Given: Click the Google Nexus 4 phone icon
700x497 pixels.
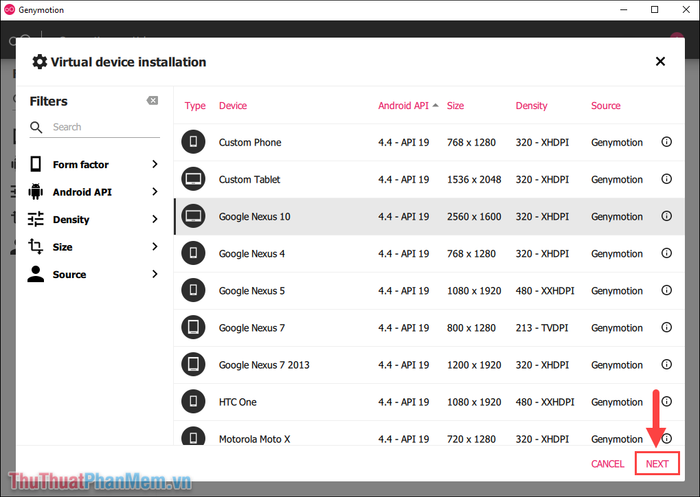Looking at the screenshot, I should (x=193, y=253).
